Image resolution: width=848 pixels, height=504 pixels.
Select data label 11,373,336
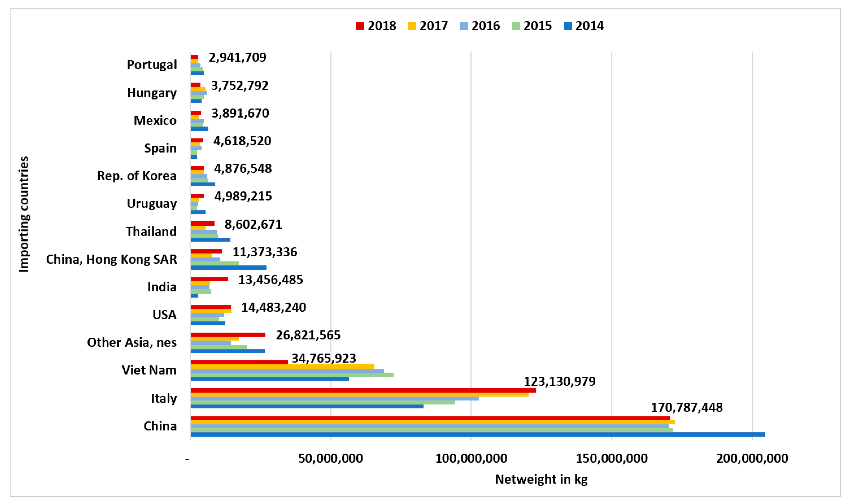[265, 252]
